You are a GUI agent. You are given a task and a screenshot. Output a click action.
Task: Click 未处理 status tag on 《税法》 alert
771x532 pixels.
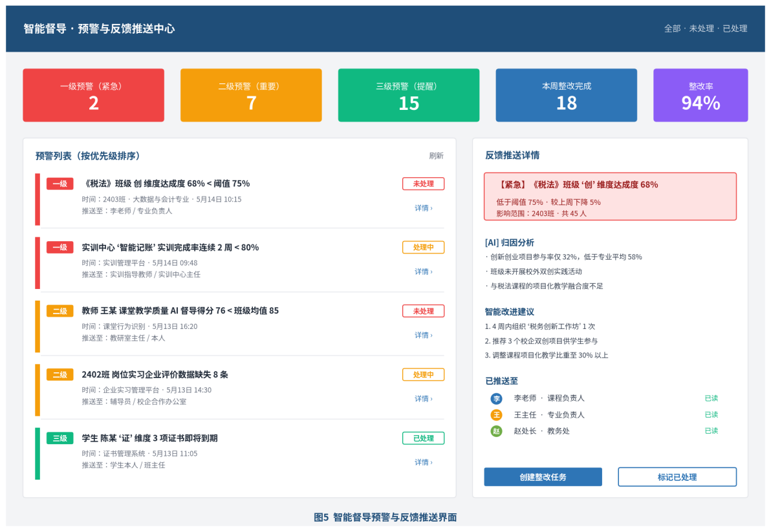(424, 184)
